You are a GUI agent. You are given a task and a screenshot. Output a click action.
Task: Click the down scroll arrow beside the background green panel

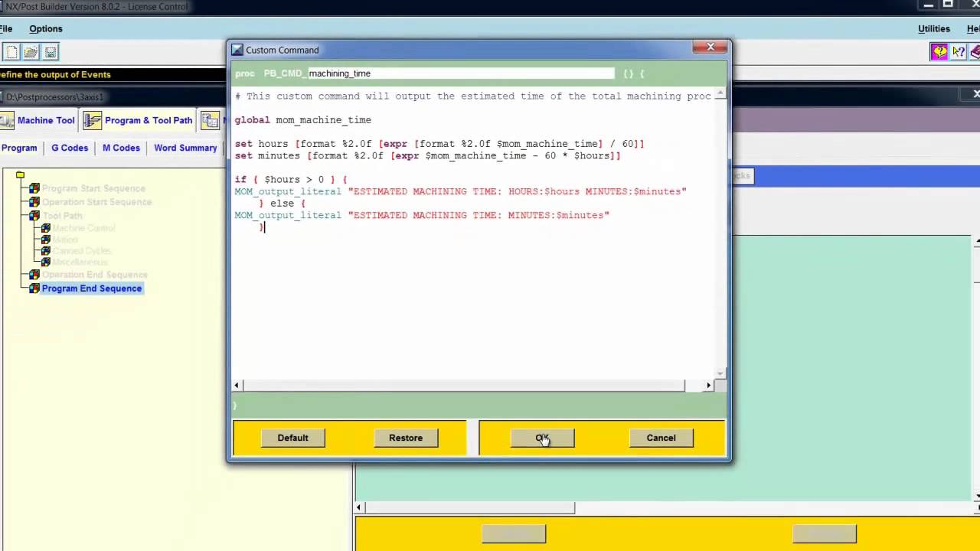976,497
